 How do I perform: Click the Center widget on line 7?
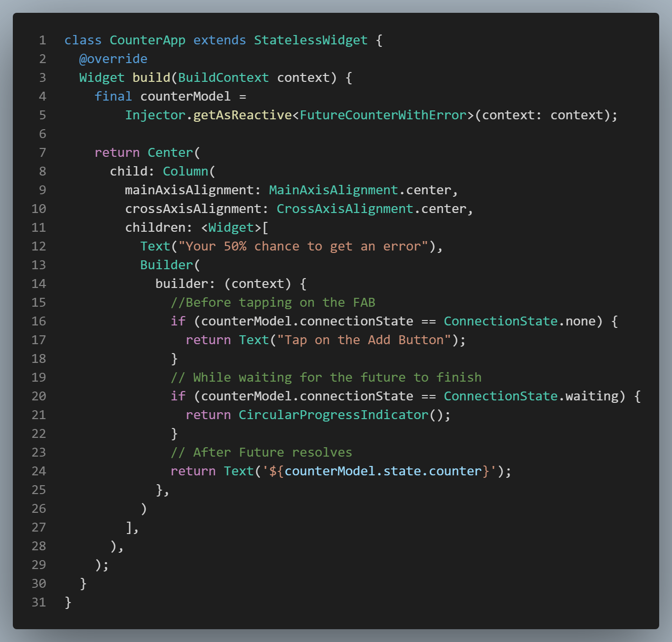[x=170, y=152]
